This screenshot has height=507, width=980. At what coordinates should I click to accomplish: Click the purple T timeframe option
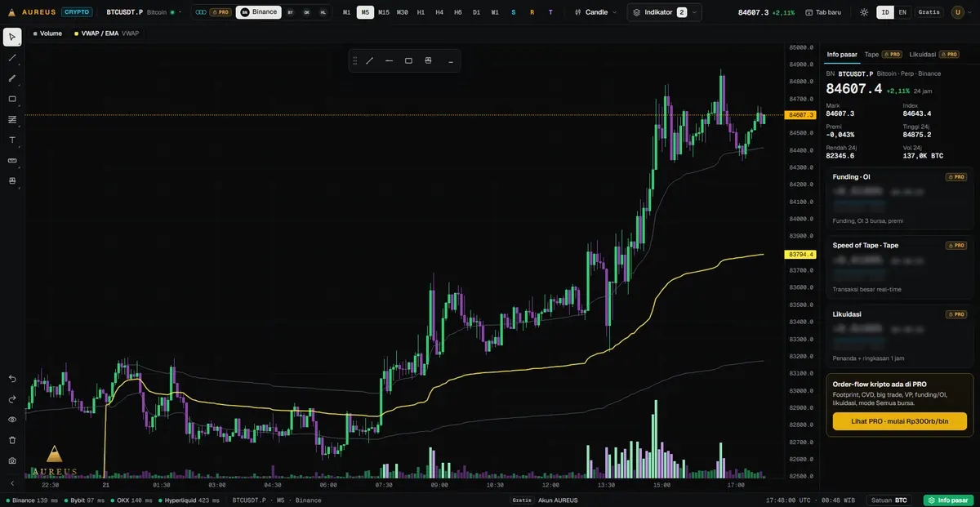[x=550, y=12]
